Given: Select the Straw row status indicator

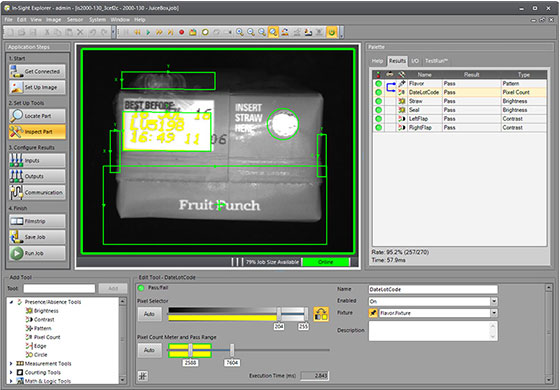Looking at the screenshot, I should coord(379,101).
